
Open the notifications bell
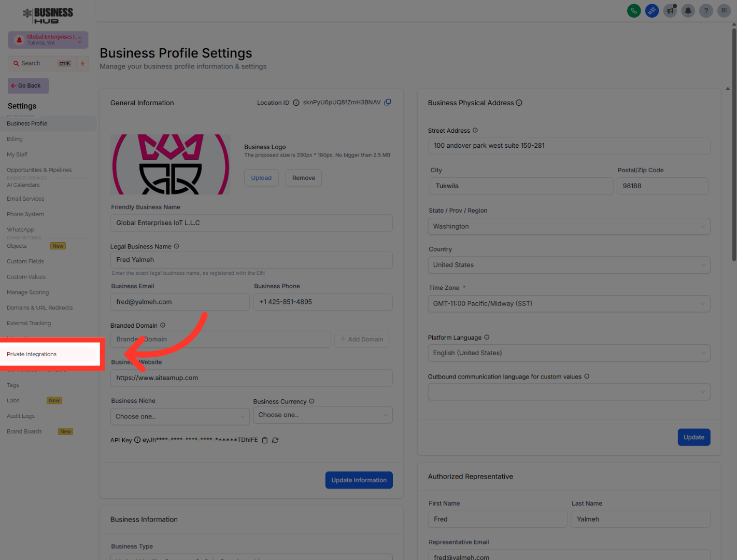coord(688,10)
